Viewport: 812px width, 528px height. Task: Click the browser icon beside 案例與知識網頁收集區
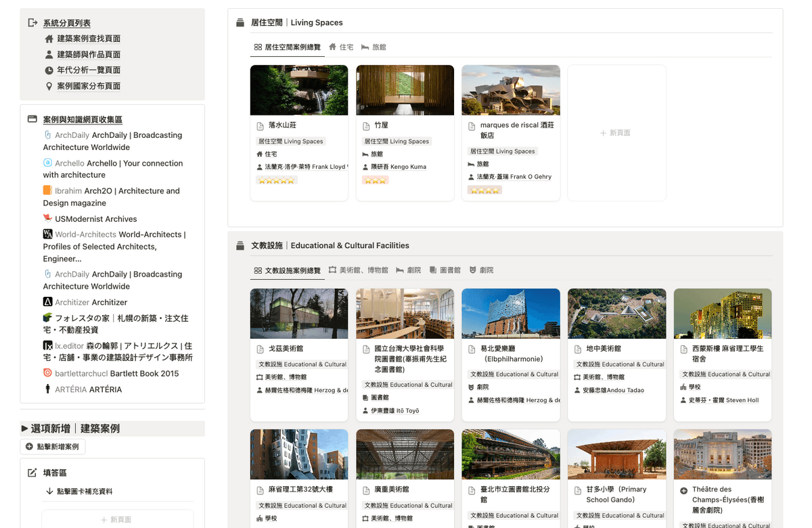(32, 119)
